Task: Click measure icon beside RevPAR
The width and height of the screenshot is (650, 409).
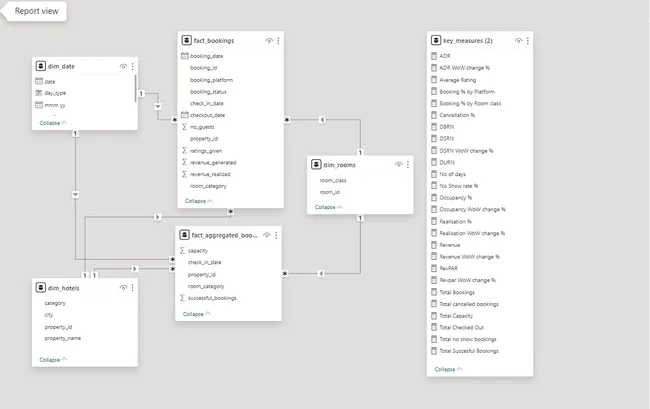Action: (434, 268)
